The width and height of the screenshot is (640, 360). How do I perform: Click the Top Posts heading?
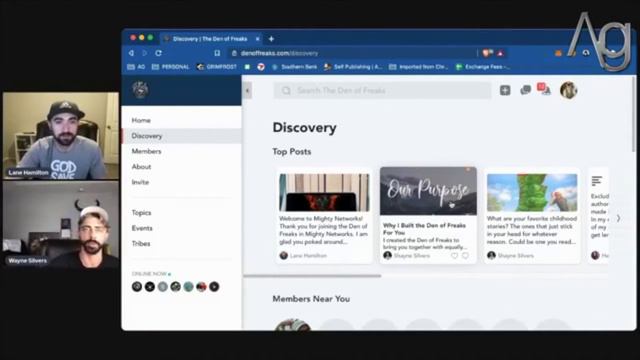tap(292, 151)
